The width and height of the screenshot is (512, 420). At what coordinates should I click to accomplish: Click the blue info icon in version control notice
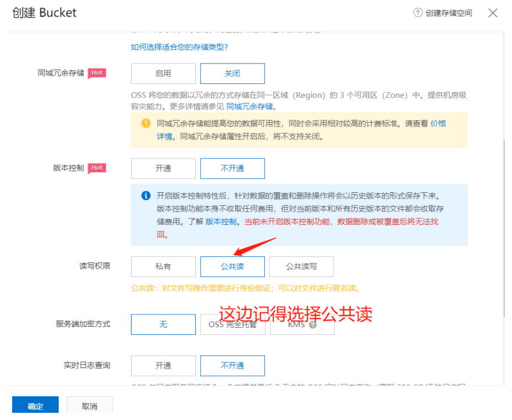pos(145,196)
